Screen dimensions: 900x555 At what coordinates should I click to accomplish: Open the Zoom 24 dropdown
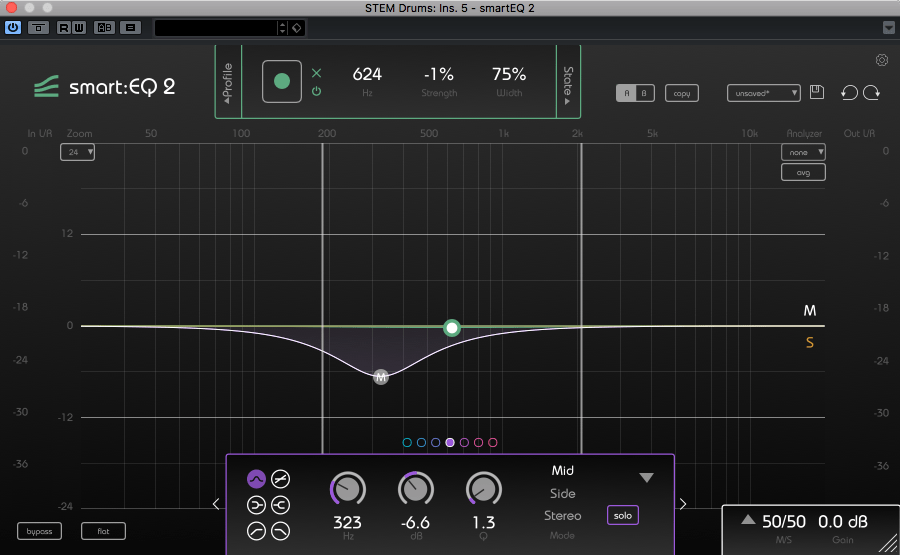tap(77, 152)
